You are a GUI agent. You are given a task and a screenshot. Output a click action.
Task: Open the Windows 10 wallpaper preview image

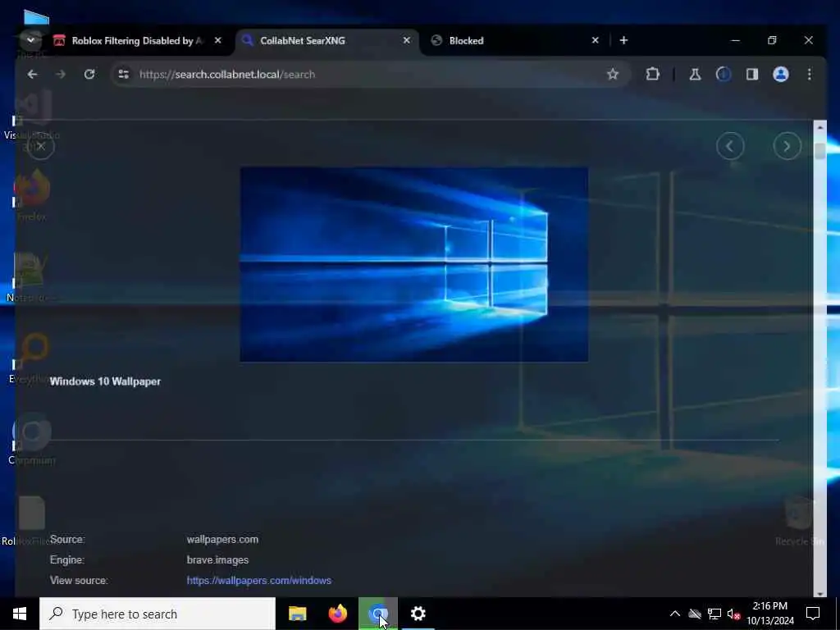coord(414,265)
